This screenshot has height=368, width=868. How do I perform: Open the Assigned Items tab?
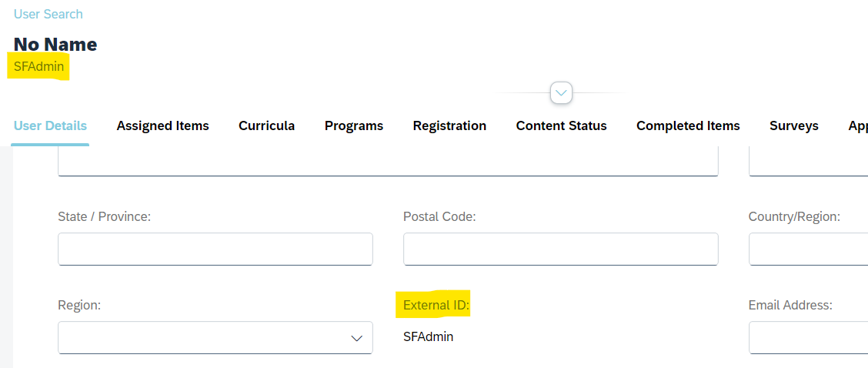pos(163,125)
